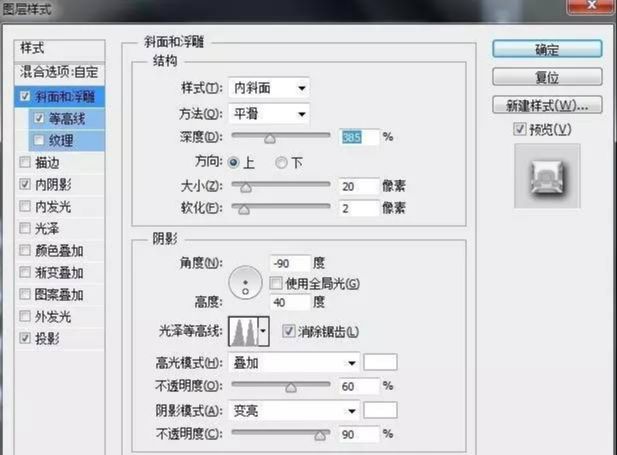
Task: Click the 软化 pixel value field
Action: pos(359,208)
